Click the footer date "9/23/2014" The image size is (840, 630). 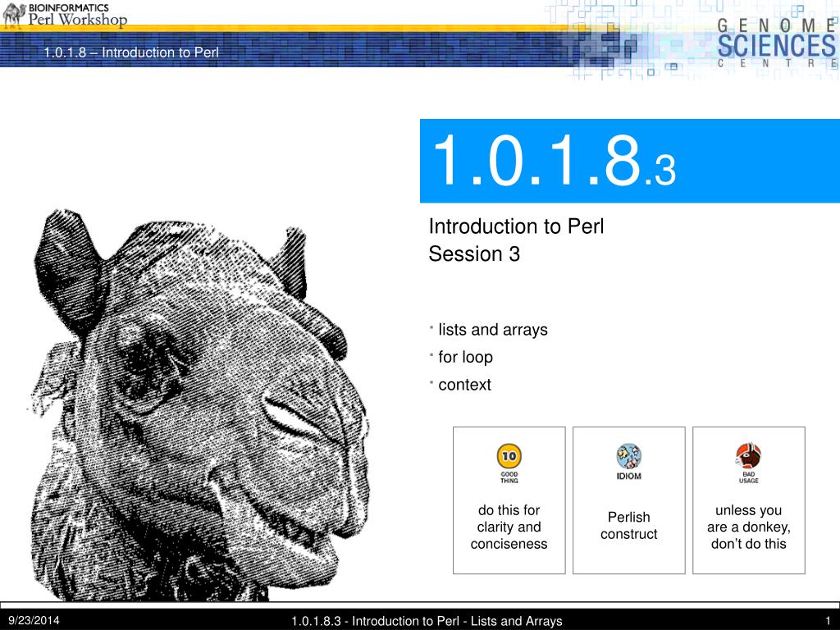(x=34, y=620)
